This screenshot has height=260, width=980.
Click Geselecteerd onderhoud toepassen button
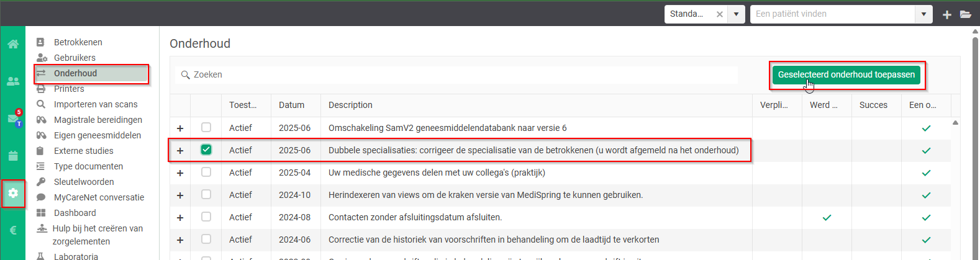[846, 74]
